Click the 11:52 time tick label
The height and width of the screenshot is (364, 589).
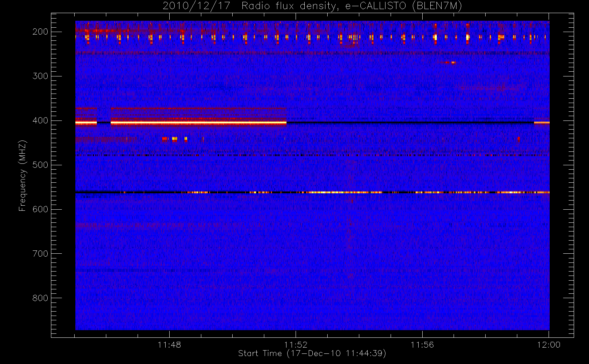pos(296,345)
